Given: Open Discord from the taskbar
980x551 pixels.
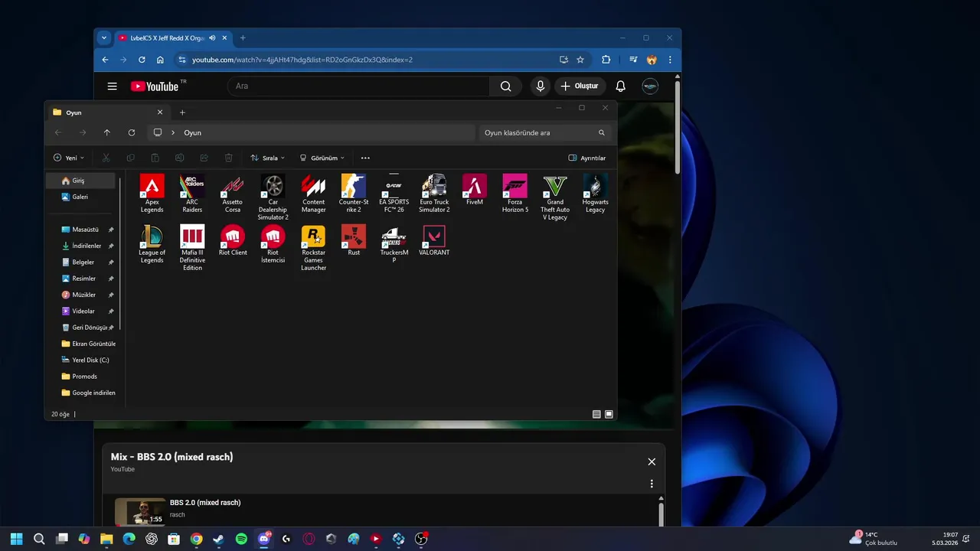Looking at the screenshot, I should (264, 539).
